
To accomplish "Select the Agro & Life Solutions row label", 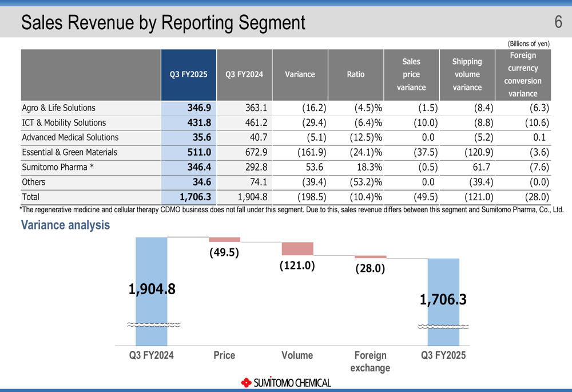I will [59, 108].
